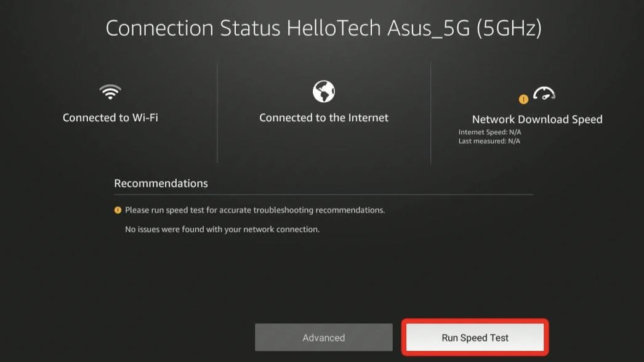Screen dimensions: 644x362
Task: Select the Network Download Speed label
Action: tap(537, 119)
